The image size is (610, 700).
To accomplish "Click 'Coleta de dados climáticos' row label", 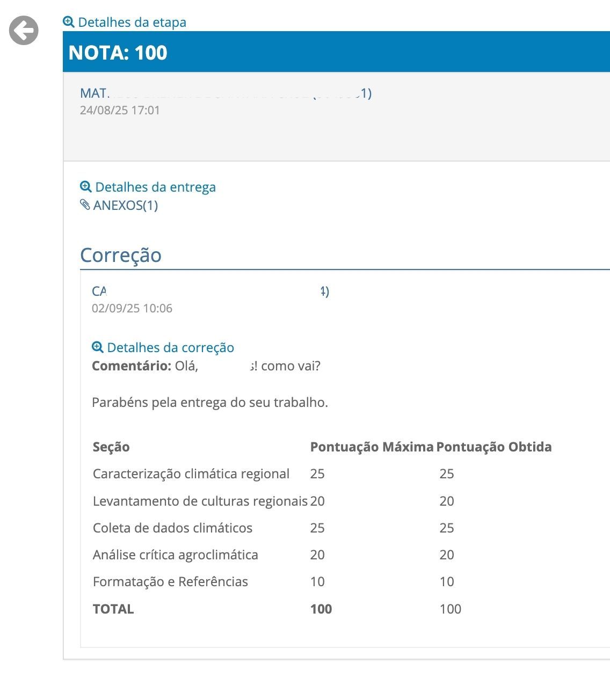I will coord(172,528).
